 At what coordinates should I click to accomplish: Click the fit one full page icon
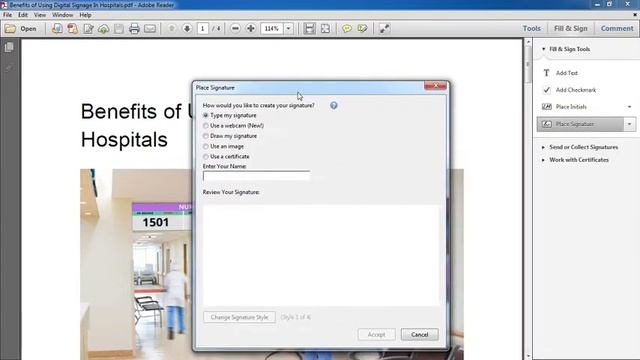325,29
